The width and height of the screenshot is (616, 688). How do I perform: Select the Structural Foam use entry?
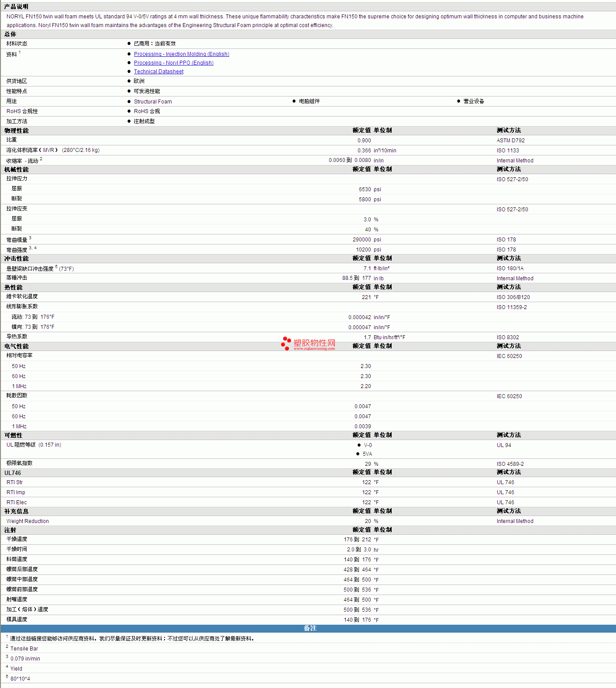coord(153,102)
